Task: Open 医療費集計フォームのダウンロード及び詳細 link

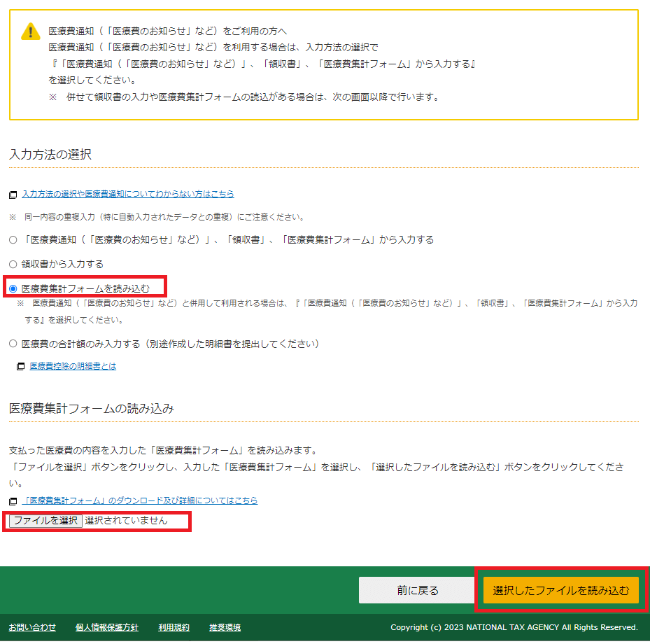Action: (x=140, y=500)
